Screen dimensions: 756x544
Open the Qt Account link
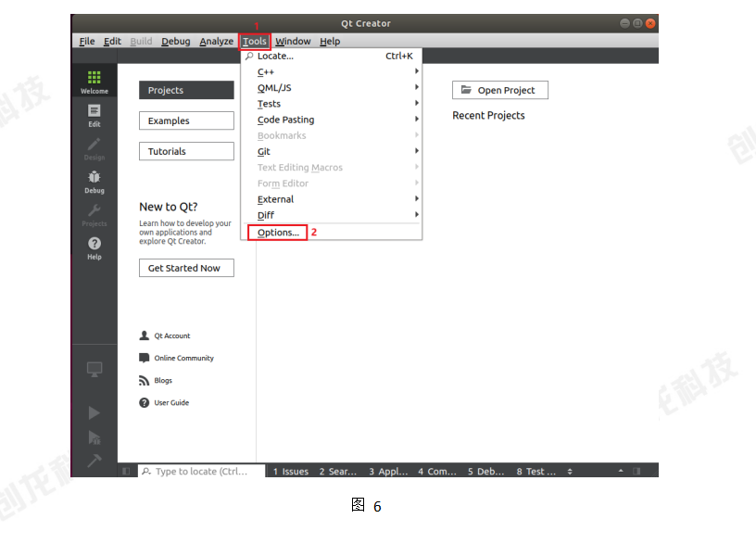click(172, 335)
